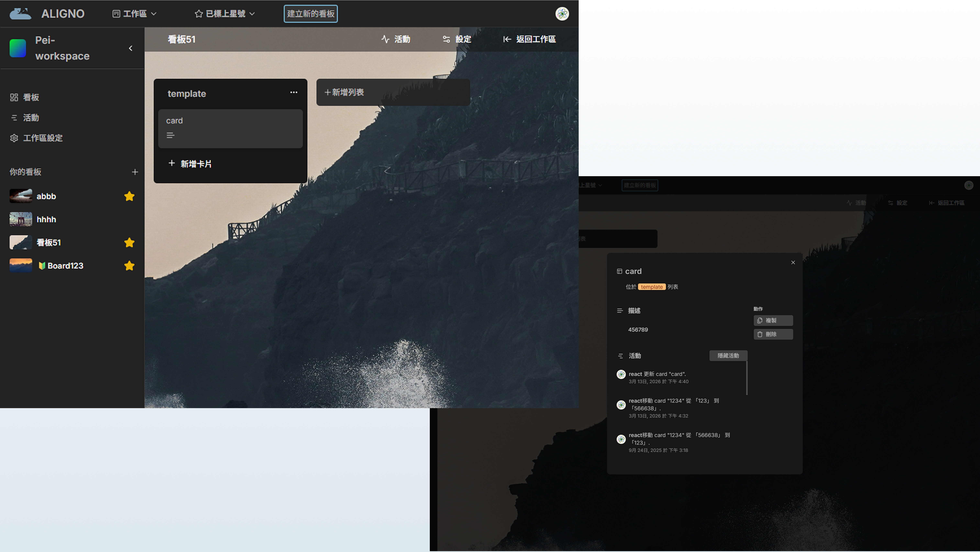Open the three-dot menu on the template list
This screenshot has height=552, width=980.
[294, 92]
